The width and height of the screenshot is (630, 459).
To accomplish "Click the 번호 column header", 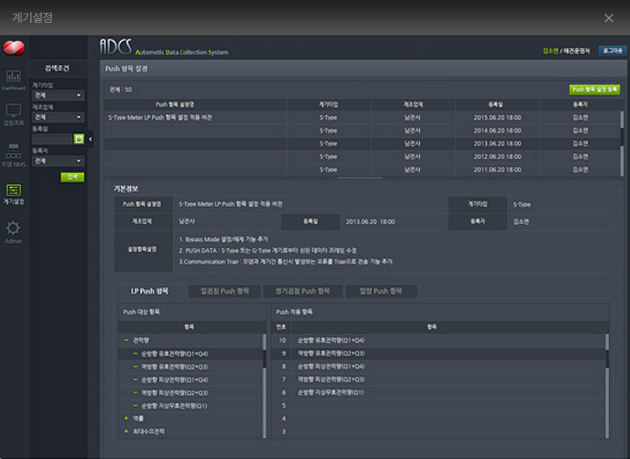I will pos(281,327).
